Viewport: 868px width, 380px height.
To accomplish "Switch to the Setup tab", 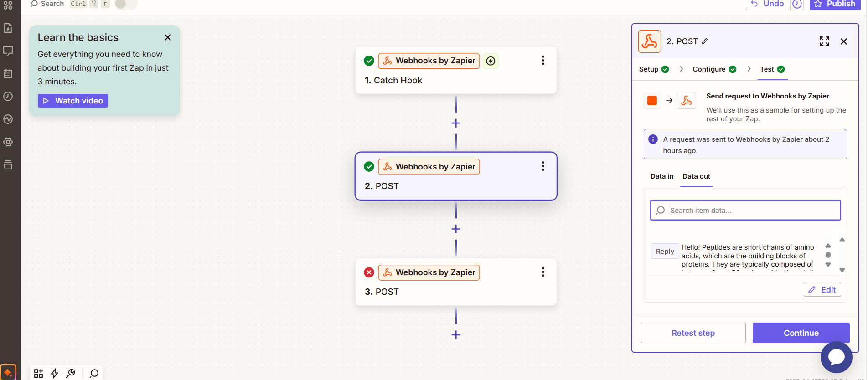I will (654, 69).
